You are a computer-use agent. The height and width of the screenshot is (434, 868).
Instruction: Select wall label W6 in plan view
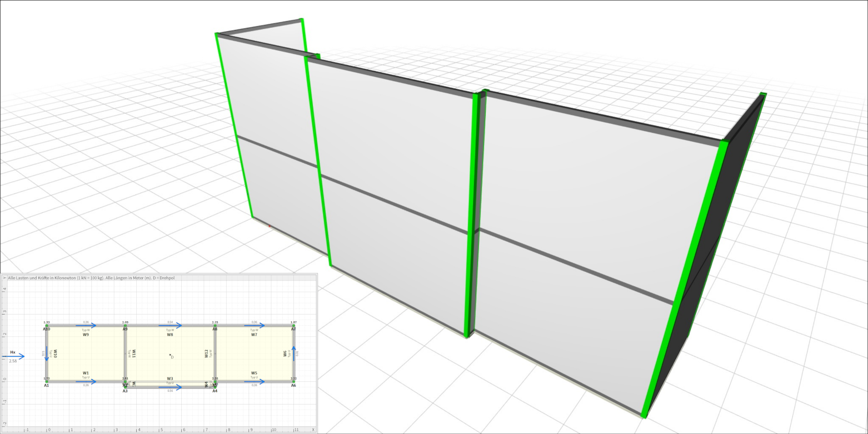pos(285,353)
